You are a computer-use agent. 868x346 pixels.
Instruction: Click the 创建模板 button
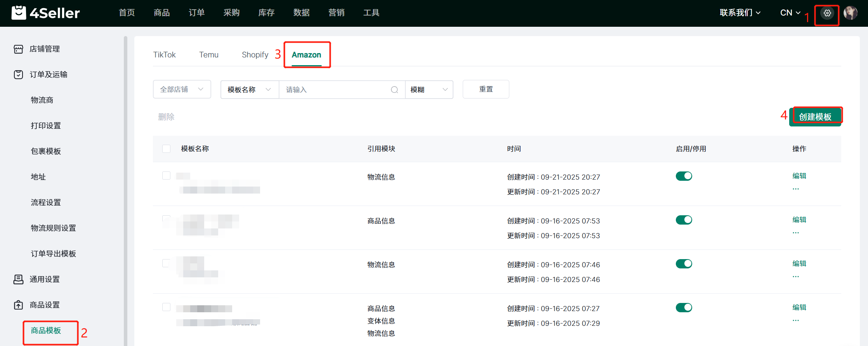[x=815, y=117]
